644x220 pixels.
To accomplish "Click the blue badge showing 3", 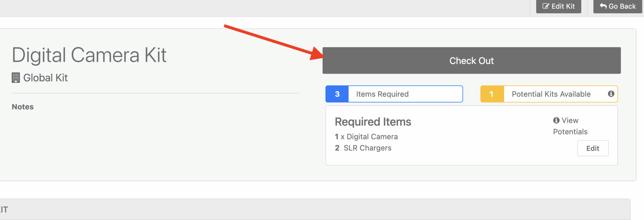I will coord(337,94).
